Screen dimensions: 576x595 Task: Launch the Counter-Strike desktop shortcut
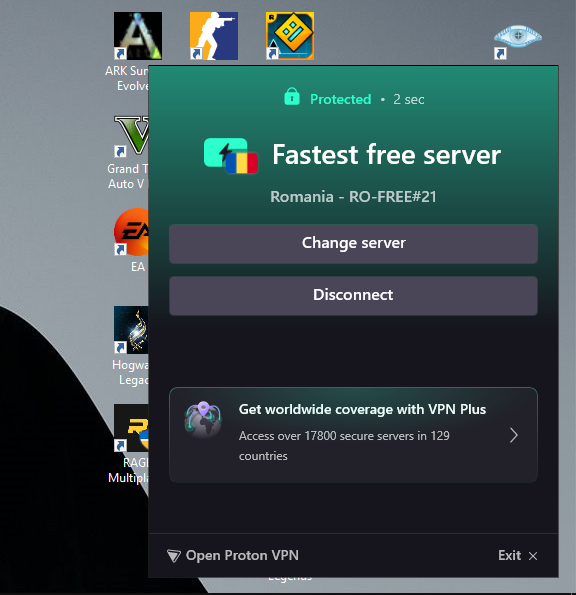coord(214,36)
